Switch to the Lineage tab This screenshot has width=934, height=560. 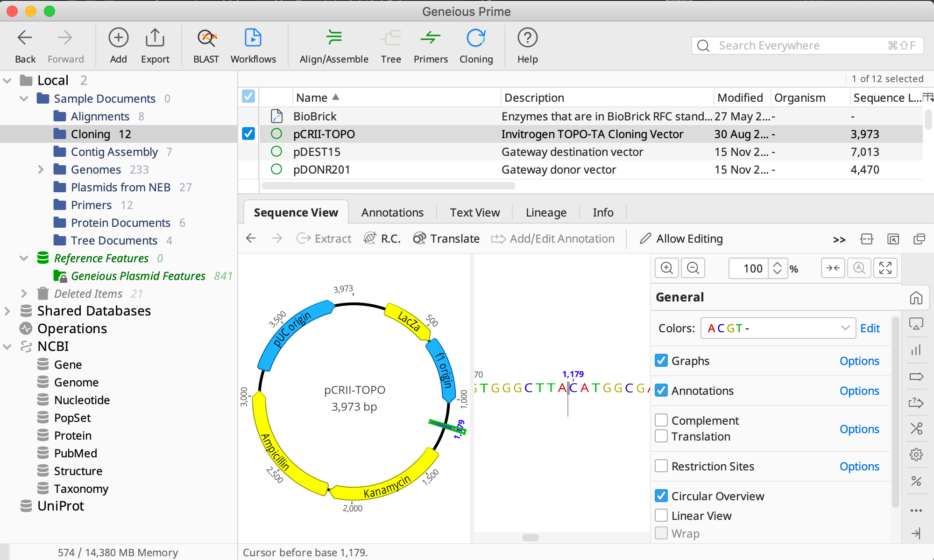tap(545, 212)
